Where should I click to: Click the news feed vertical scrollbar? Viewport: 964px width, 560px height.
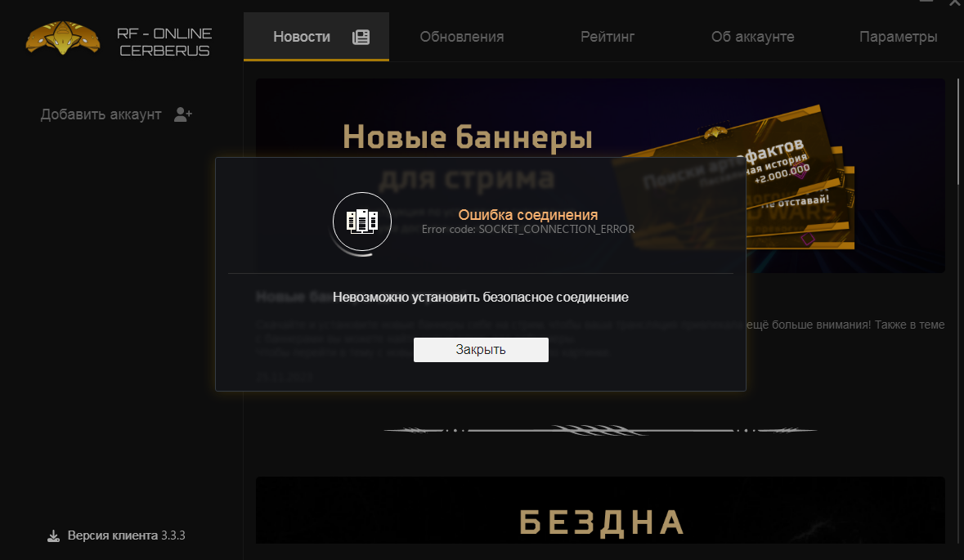(957, 131)
